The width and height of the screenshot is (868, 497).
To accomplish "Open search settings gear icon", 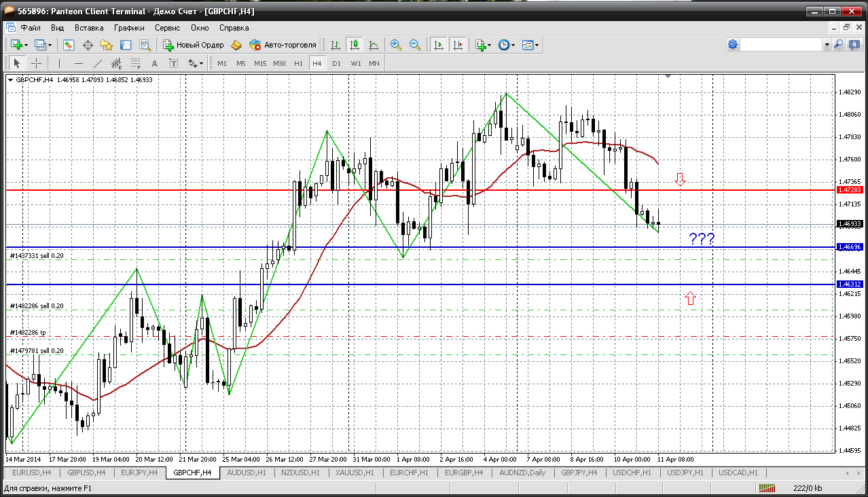I will 733,44.
